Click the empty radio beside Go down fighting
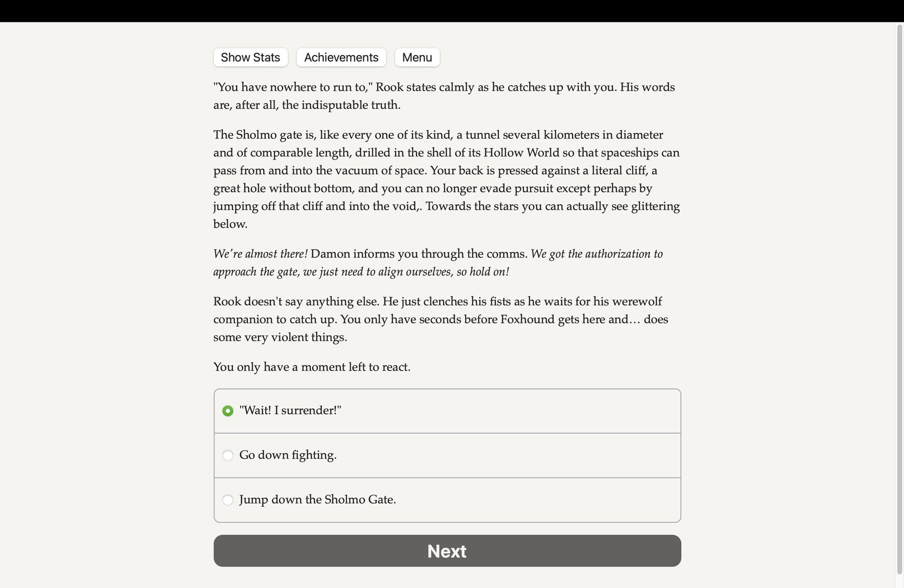The image size is (904, 588). point(228,456)
